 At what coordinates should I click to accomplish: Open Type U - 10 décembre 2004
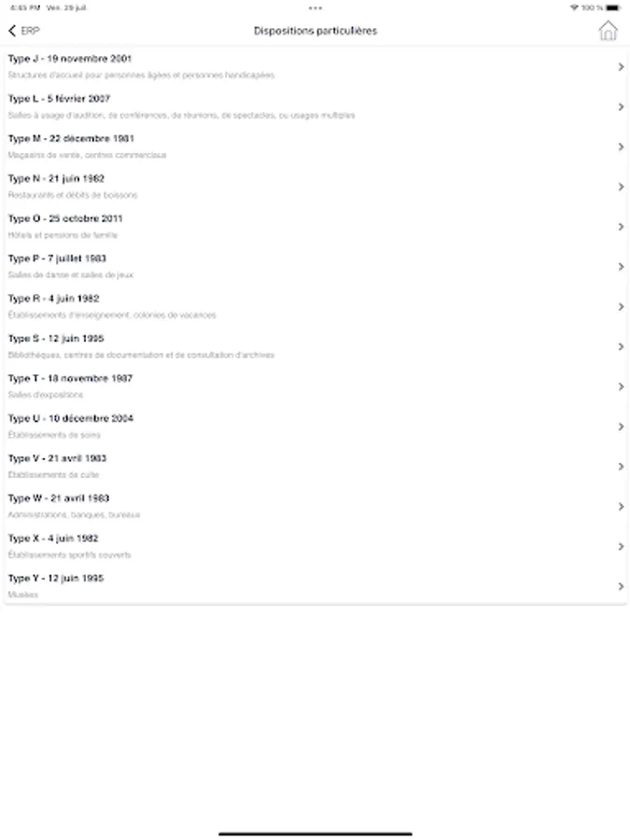(x=280, y=427)
